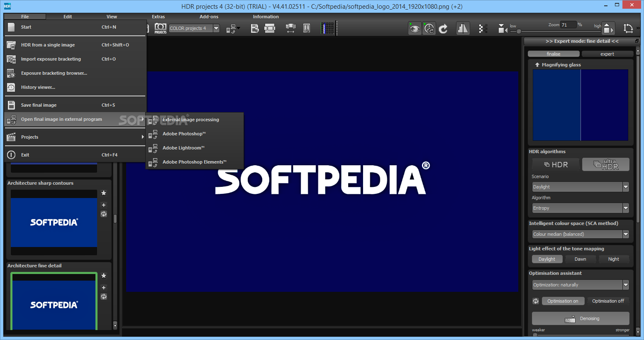The image size is (644, 340).
Task: Select HDR from a single image
Action: (75, 45)
